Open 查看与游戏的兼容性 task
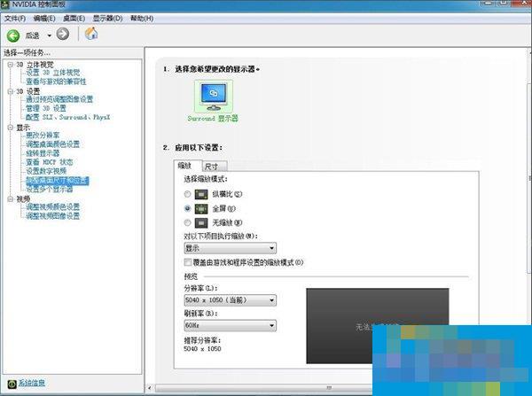 coord(56,82)
